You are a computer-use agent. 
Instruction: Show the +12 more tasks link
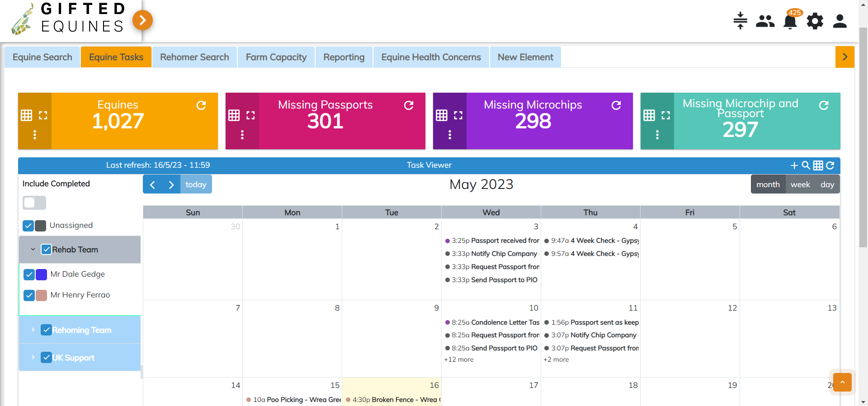(459, 360)
